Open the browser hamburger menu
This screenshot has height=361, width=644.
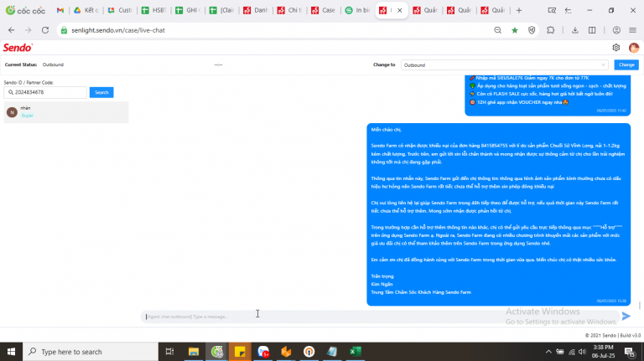pos(633,30)
